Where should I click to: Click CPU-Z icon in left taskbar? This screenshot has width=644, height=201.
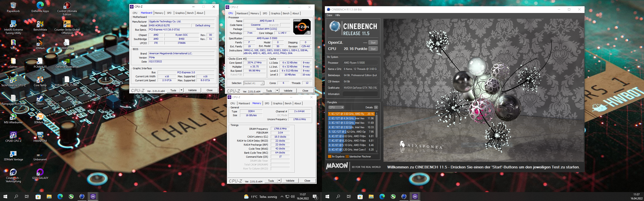pos(93,197)
